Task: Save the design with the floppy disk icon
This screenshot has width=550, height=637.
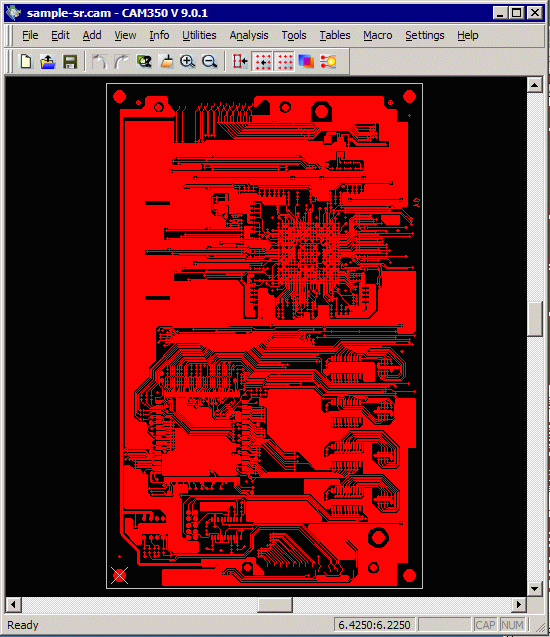Action: (70, 62)
